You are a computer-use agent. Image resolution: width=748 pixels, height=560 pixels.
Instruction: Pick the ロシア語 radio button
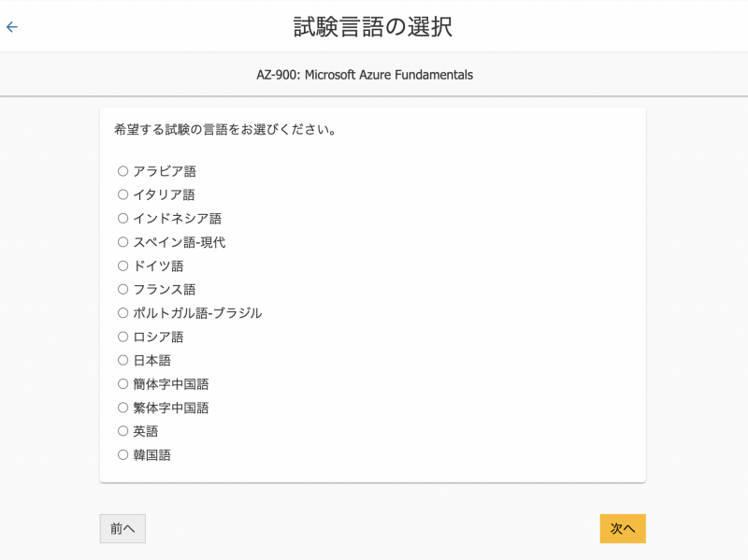[122, 337]
